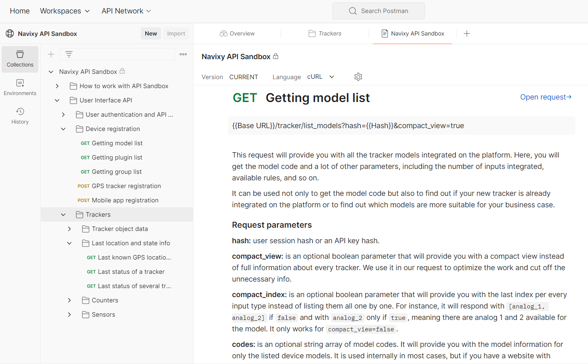Open the three-dot options menu in the sidebar
The width and height of the screenshot is (588, 364).
[x=183, y=54]
